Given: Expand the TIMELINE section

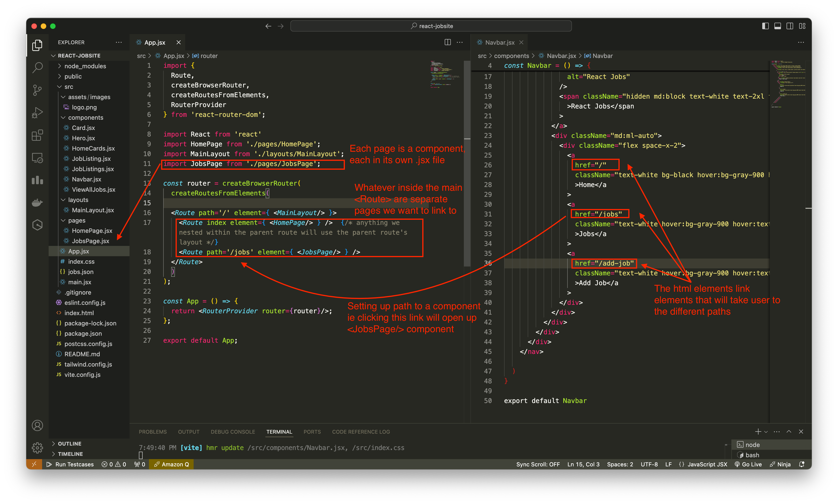Looking at the screenshot, I should click(x=89, y=454).
